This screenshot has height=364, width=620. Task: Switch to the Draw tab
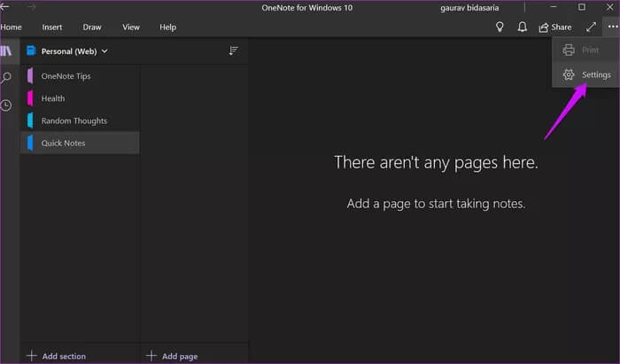click(x=92, y=27)
